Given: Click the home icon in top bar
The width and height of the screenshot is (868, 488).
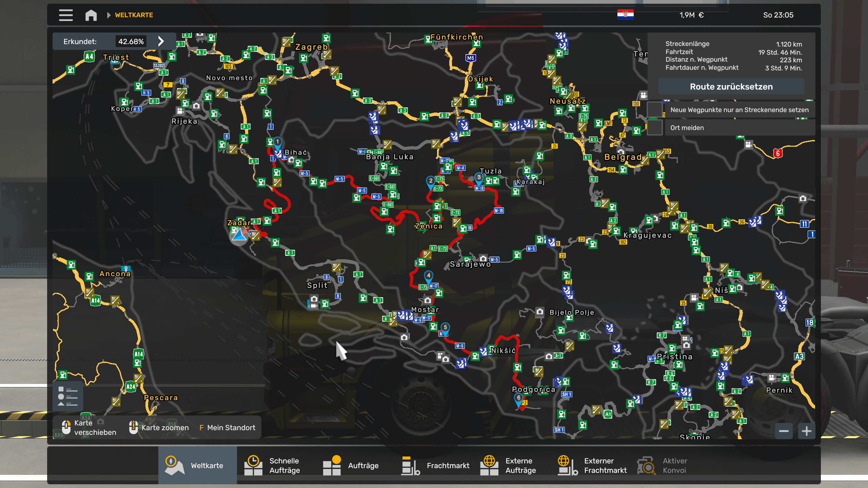Looking at the screenshot, I should 91,15.
